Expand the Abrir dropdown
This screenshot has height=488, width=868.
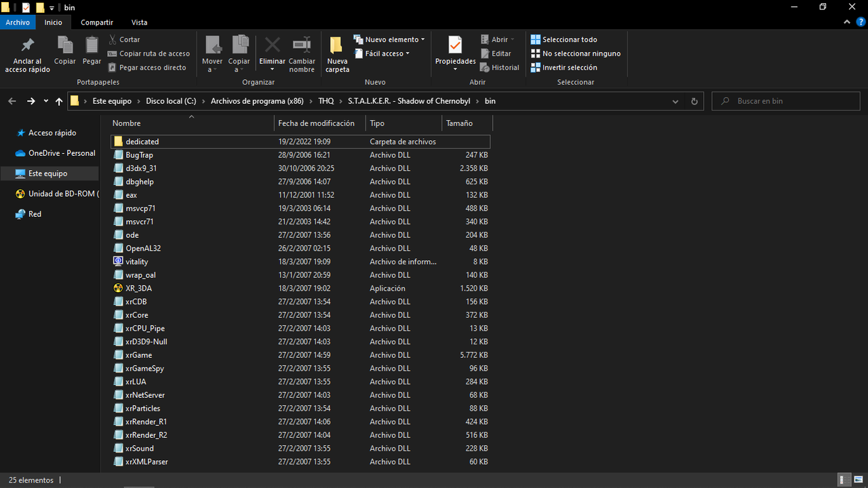click(x=513, y=39)
